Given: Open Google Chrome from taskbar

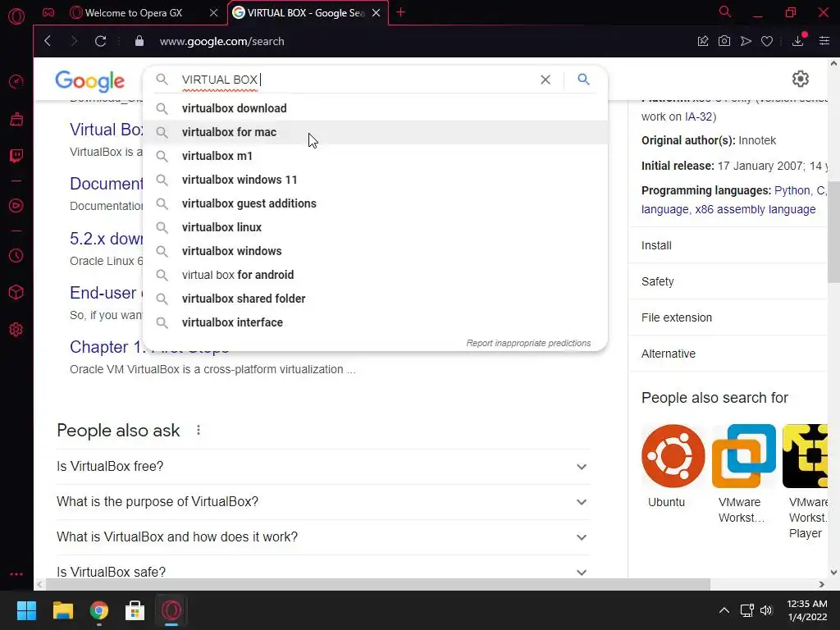Looking at the screenshot, I should [98, 610].
